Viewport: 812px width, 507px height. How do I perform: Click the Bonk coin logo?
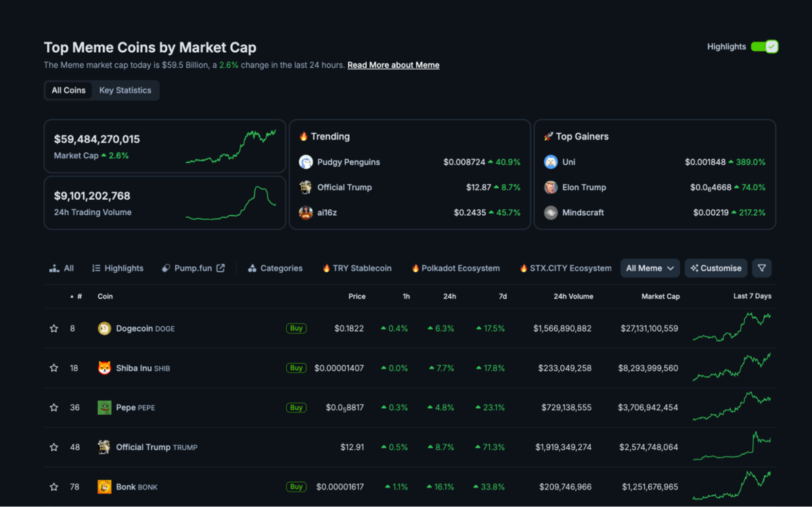tap(104, 487)
